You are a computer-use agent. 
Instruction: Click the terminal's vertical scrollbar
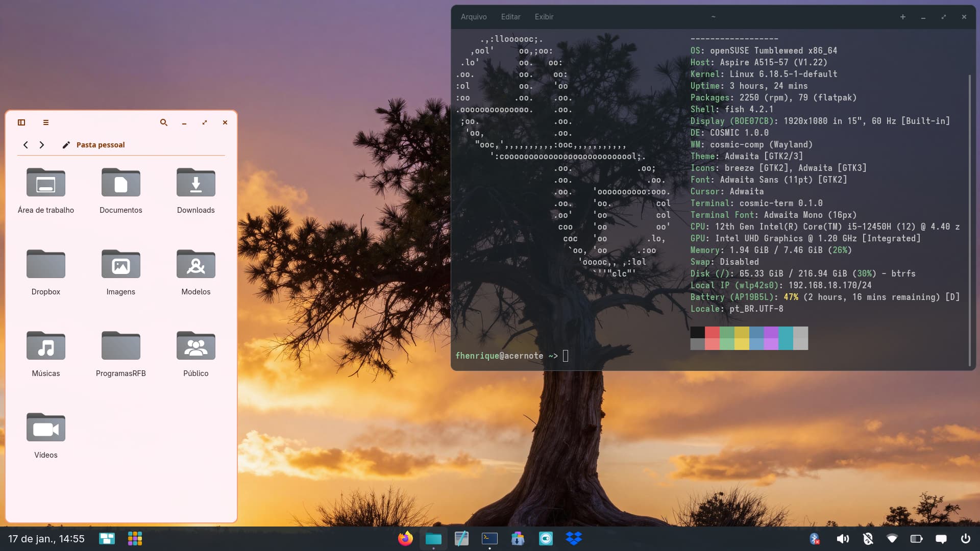(x=969, y=219)
